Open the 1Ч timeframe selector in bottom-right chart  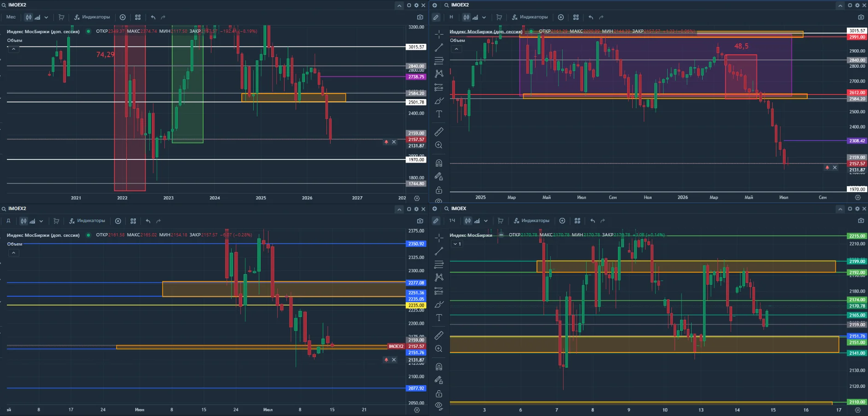[452, 221]
